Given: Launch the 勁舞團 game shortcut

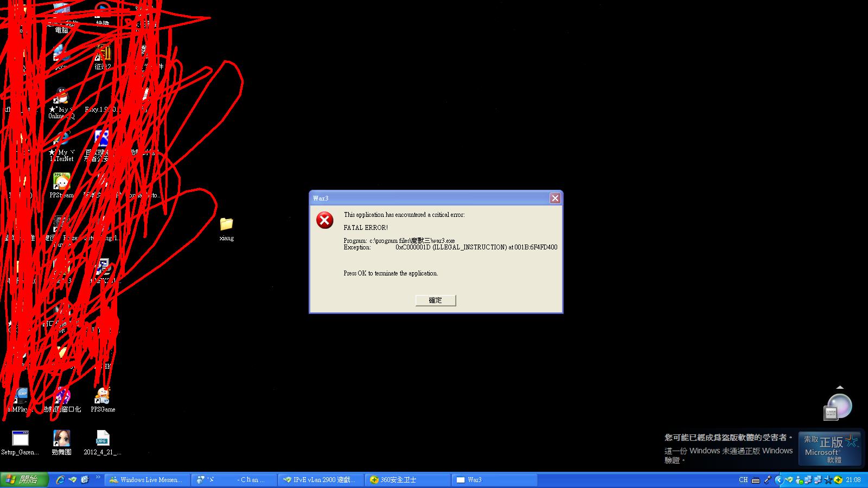Looking at the screenshot, I should (x=61, y=442).
